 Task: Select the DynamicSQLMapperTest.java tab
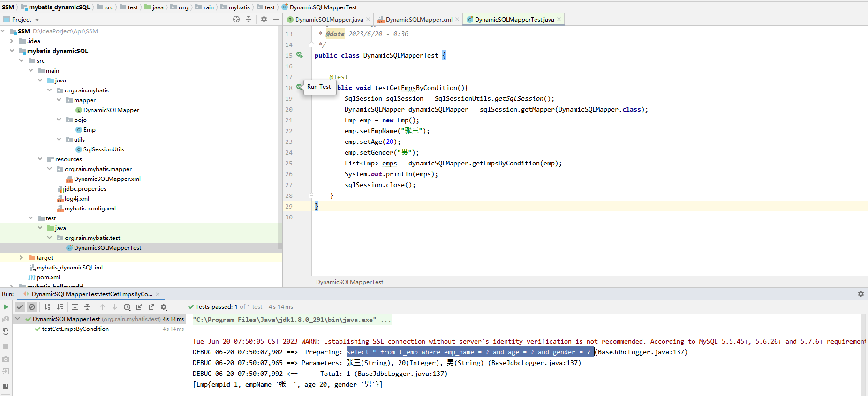(514, 19)
